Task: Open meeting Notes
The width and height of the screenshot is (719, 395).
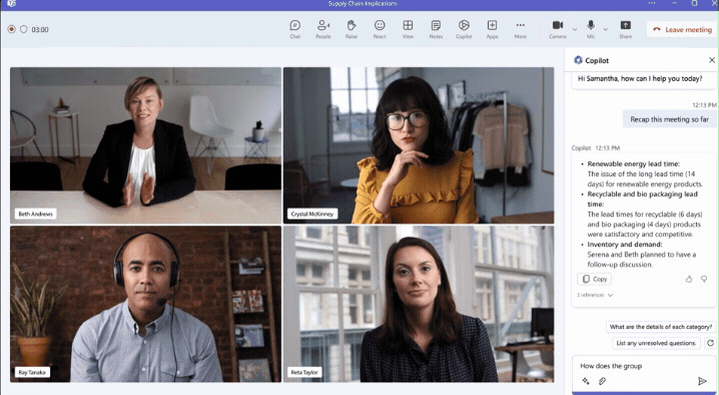Action: pos(436,29)
